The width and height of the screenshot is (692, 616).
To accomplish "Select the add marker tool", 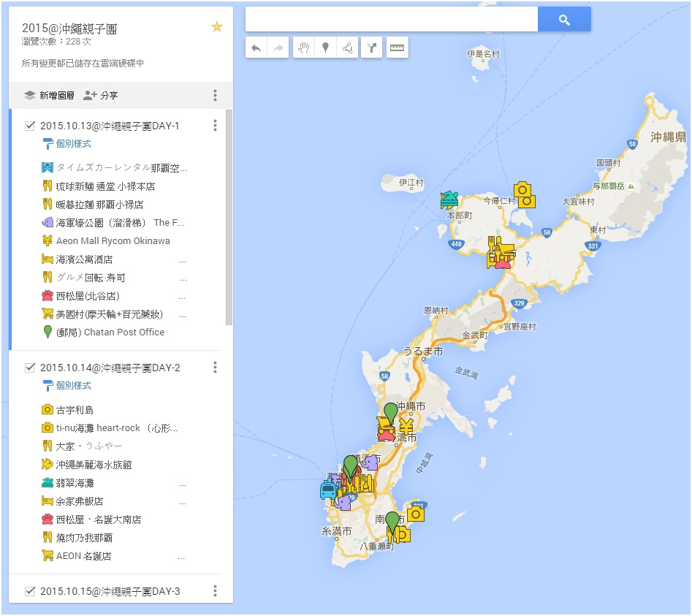I will (326, 47).
